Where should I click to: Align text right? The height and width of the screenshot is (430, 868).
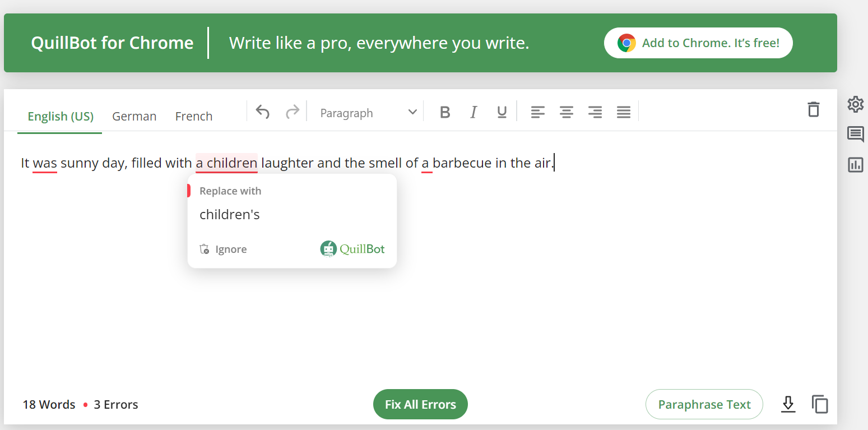point(595,113)
